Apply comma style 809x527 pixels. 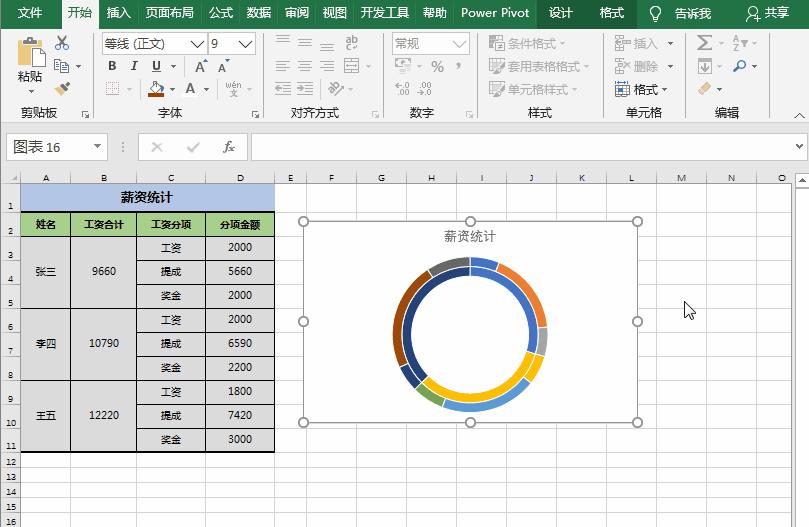click(458, 66)
